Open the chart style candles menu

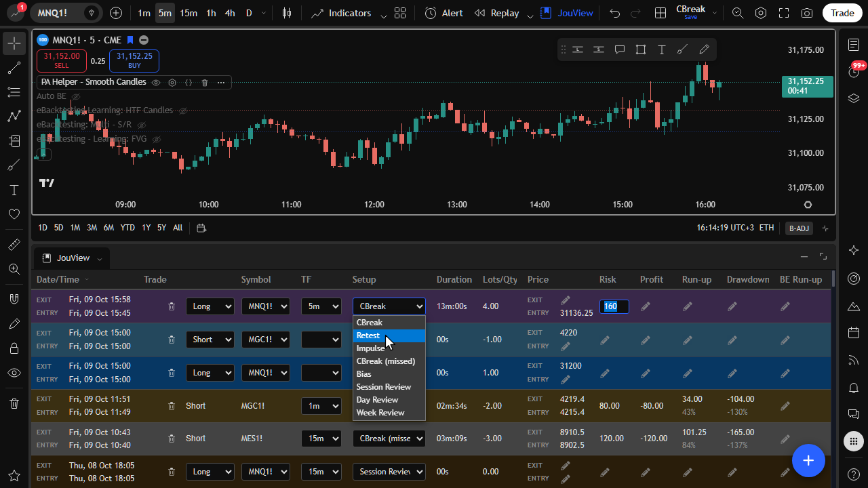[287, 13]
